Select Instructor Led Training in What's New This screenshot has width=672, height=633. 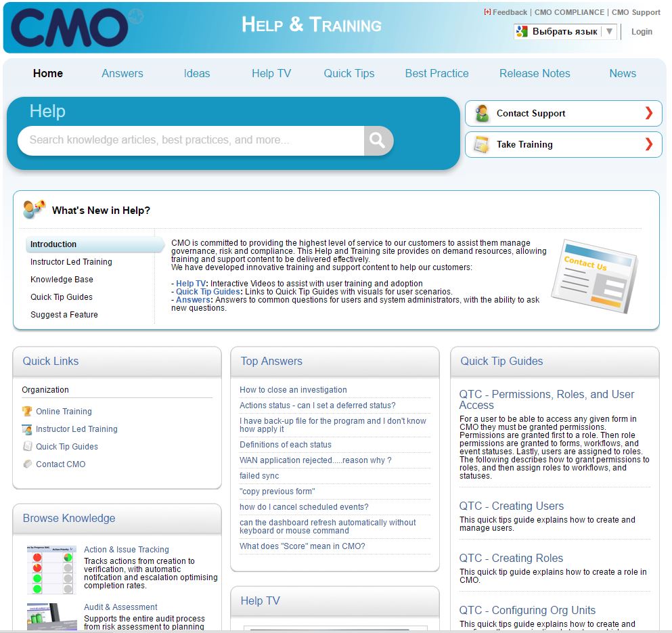click(x=71, y=261)
